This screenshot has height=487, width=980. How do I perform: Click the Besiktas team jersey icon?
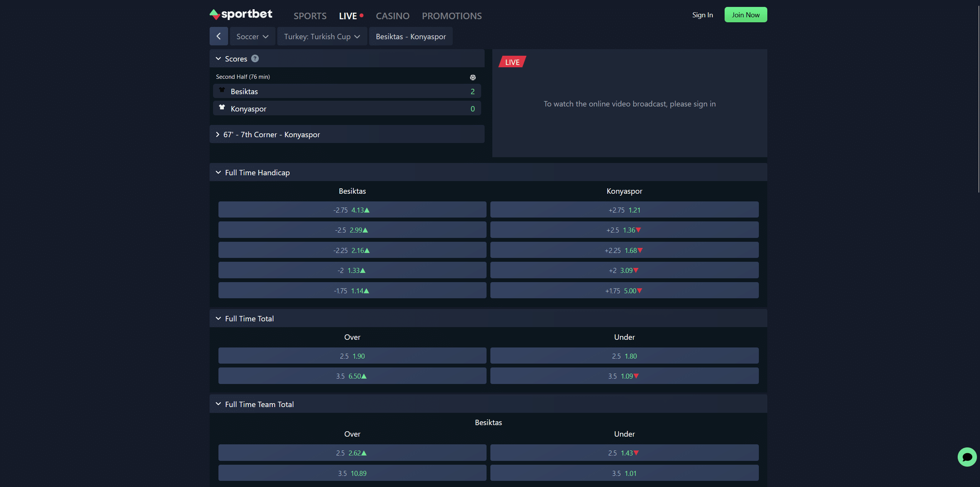[x=222, y=90]
